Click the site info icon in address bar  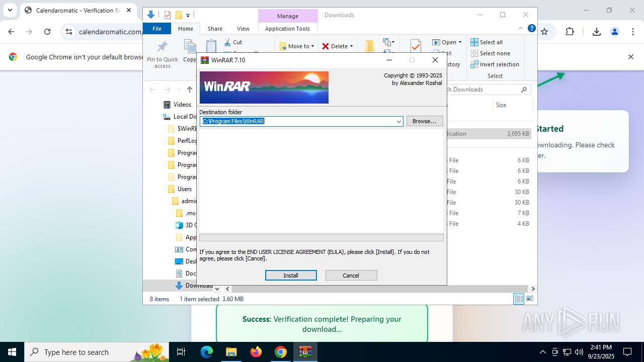coord(69,32)
